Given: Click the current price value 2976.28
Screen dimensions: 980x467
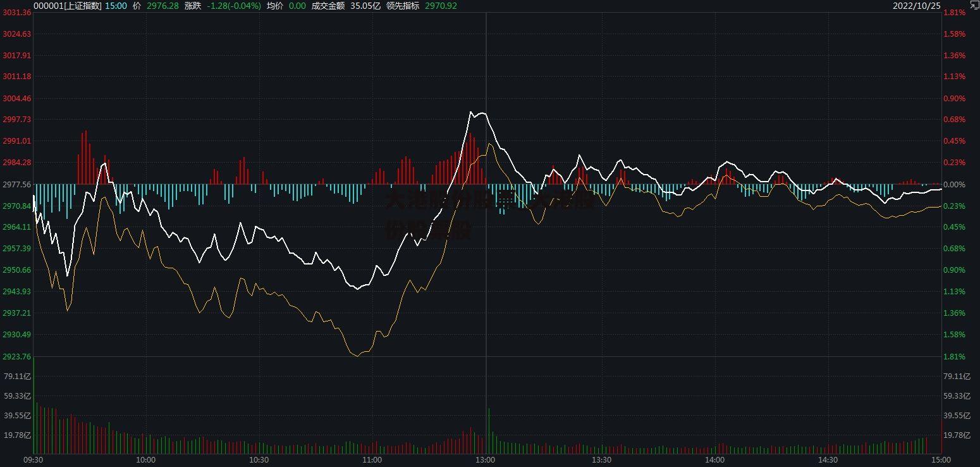Looking at the screenshot, I should [162, 6].
